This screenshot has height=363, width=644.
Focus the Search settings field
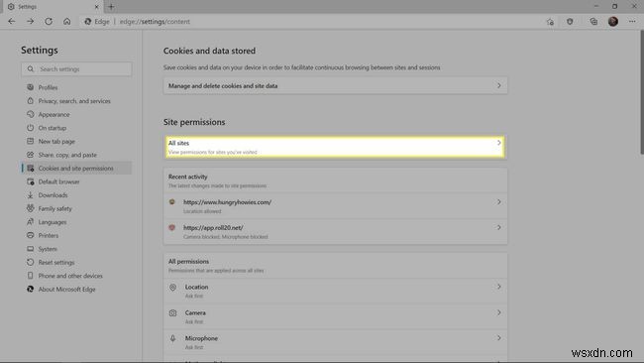tap(76, 69)
